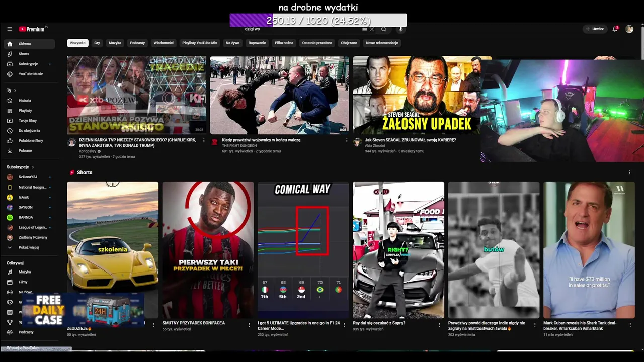Viewport: 644px width, 362px height.
Task: Open National Geographic subscription channel
Action: tap(29, 187)
